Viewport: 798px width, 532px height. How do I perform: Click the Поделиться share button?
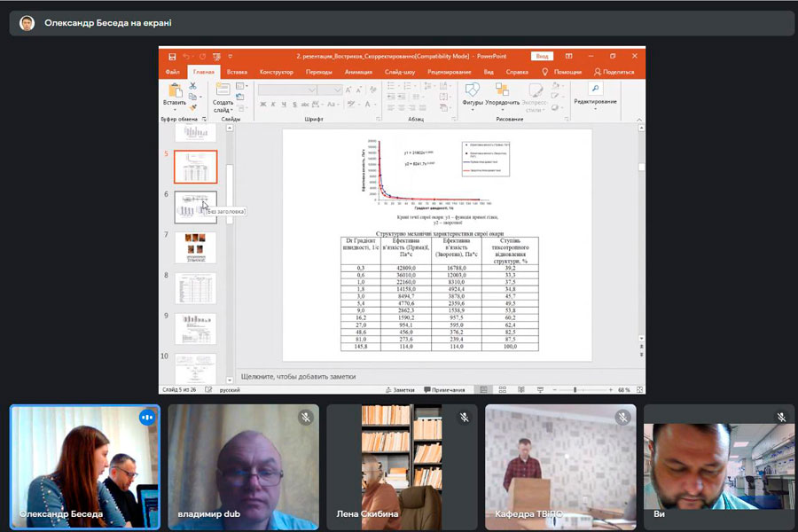(x=616, y=72)
